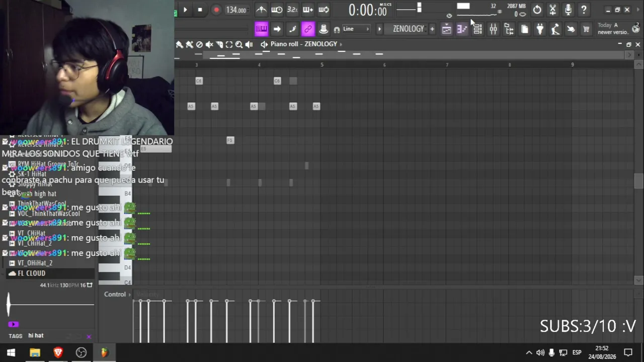The height and width of the screenshot is (362, 644).
Task: Click the stamp tool icon
Action: (x=324, y=29)
